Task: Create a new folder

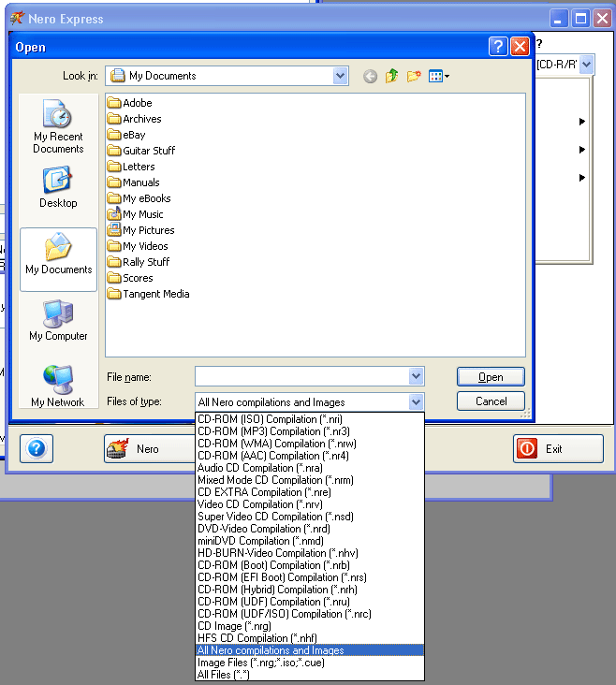Action: 414,77
